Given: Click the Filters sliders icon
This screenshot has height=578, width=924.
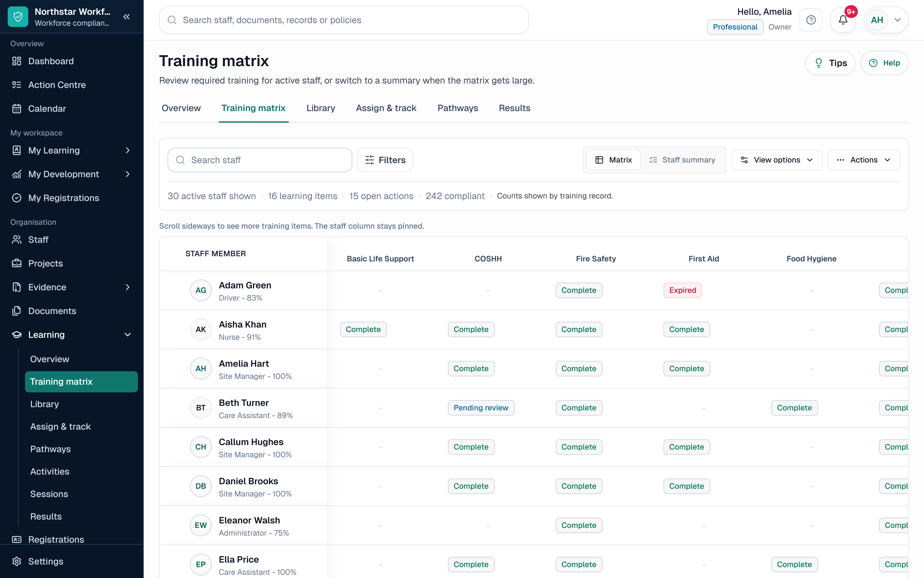Looking at the screenshot, I should click(x=369, y=160).
